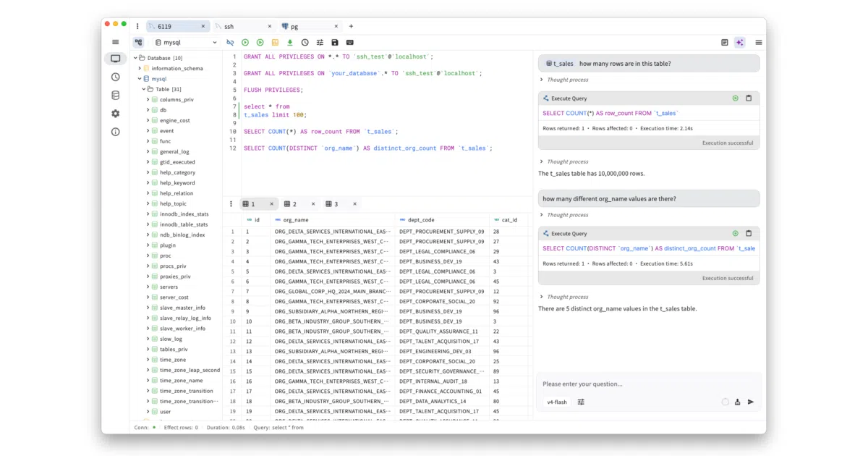Copy the first Execute Query with clipboard icon
Image resolution: width=868 pixels, height=456 pixels.
[749, 98]
